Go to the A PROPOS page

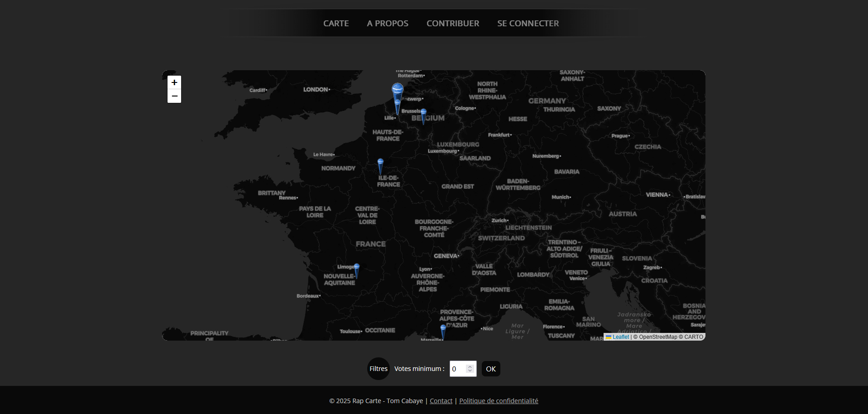tap(388, 24)
